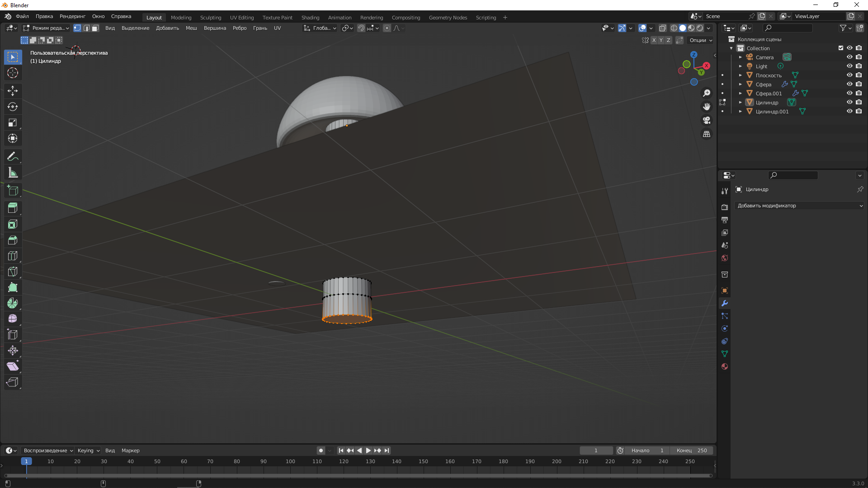Enable face select mode
Screen dimensions: 868x488
95,28
